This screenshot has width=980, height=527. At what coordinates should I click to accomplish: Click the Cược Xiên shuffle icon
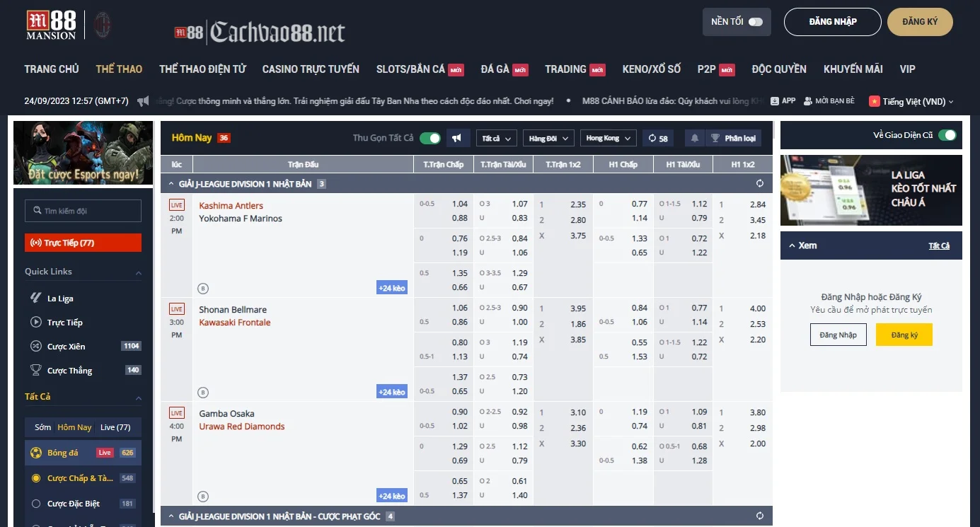(36, 347)
